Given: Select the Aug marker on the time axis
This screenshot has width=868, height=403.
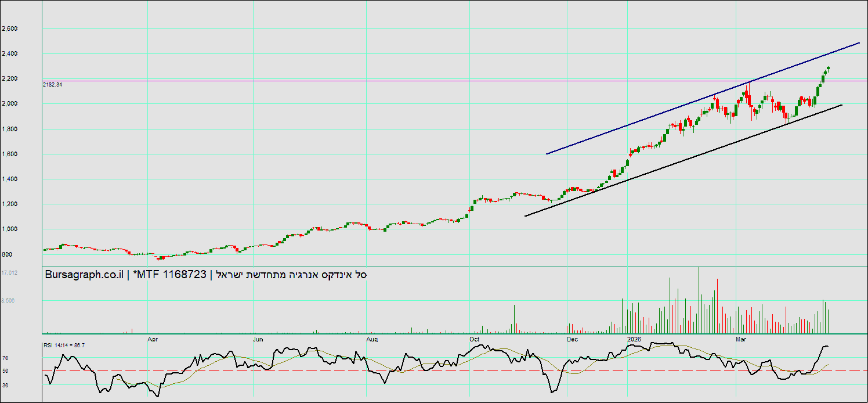Looking at the screenshot, I should coord(372,339).
